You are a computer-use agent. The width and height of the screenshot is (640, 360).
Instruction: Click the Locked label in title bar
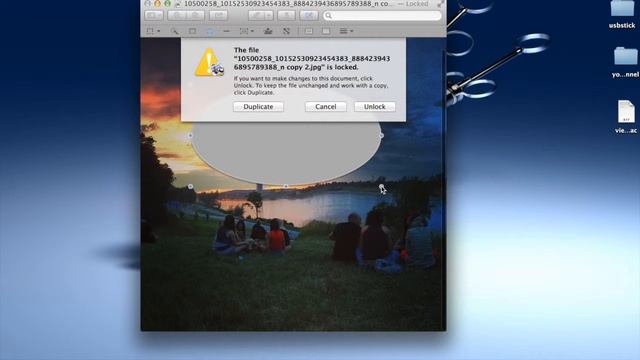click(417, 4)
